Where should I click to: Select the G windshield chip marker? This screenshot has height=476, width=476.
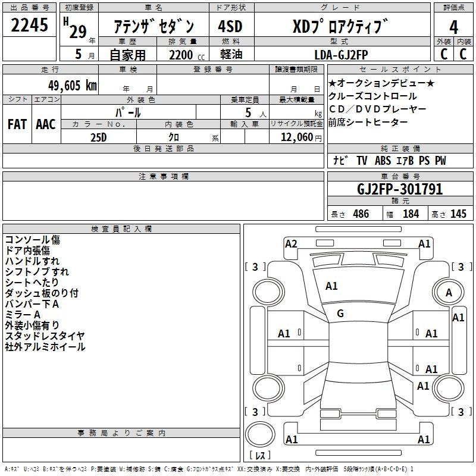point(340,314)
